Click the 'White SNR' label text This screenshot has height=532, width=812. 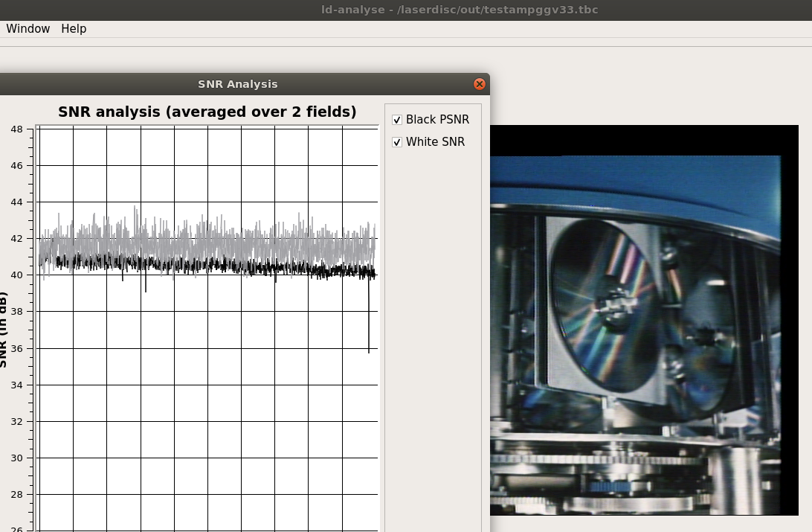[435, 142]
